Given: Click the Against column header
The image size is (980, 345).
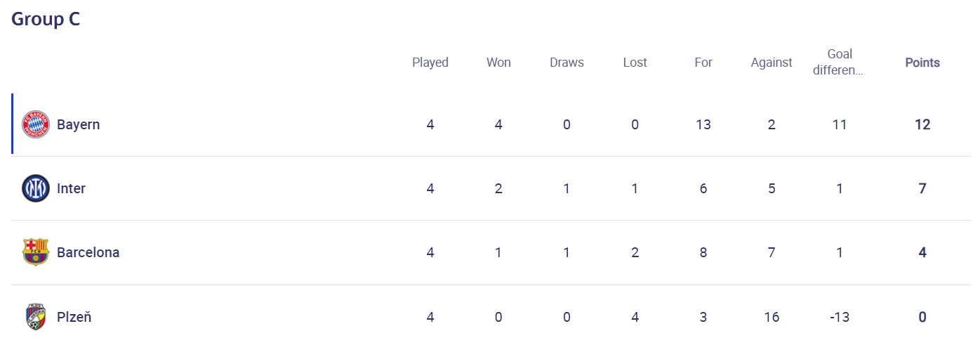Looking at the screenshot, I should coord(771,63).
